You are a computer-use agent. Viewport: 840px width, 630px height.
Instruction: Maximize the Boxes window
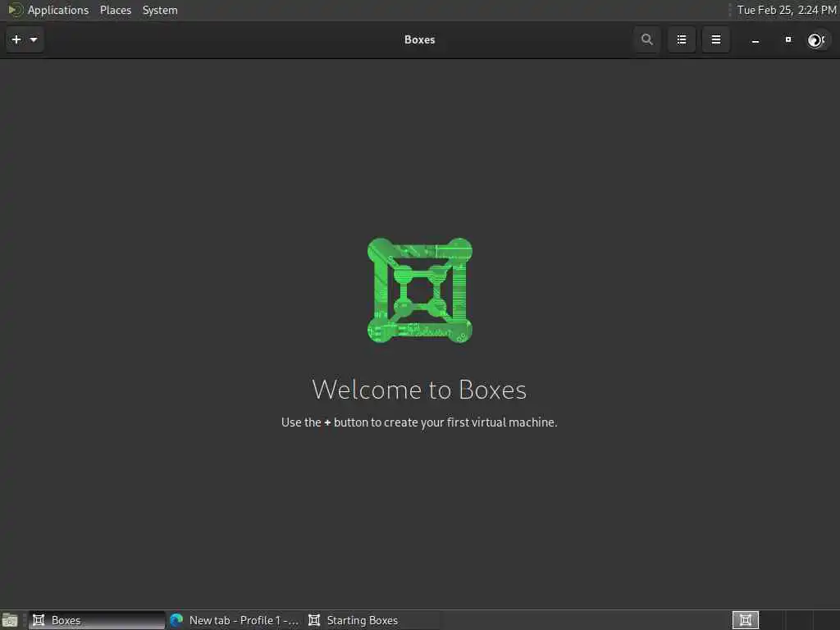788,39
